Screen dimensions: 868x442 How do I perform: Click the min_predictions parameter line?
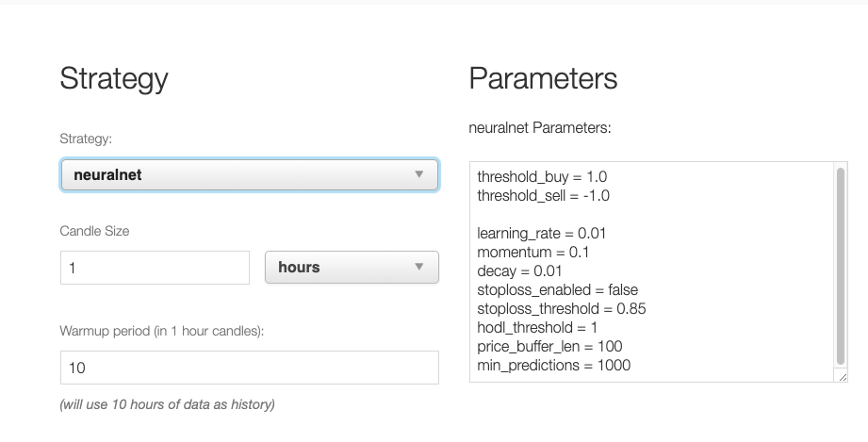tap(554, 366)
